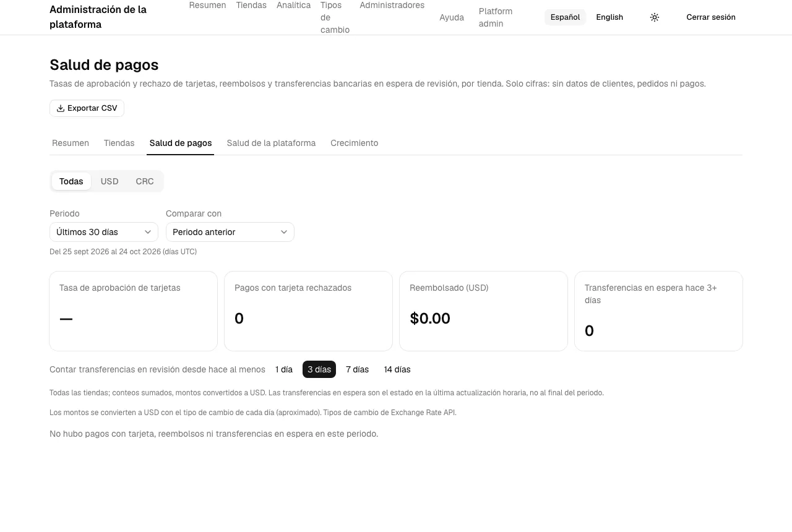The height and width of the screenshot is (532, 792).
Task: Select Últimos 30 días combo box
Action: coord(104,232)
